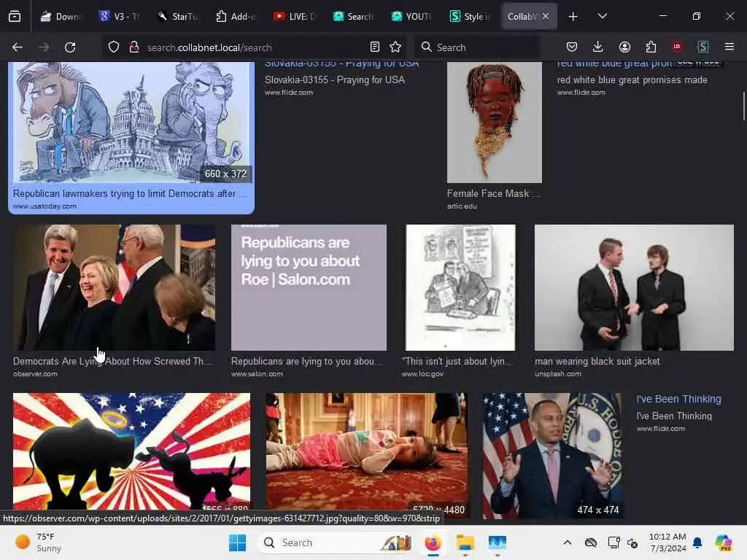This screenshot has width=747, height=560.
Task: Focus the address bar URL field
Action: pyautogui.click(x=255, y=47)
